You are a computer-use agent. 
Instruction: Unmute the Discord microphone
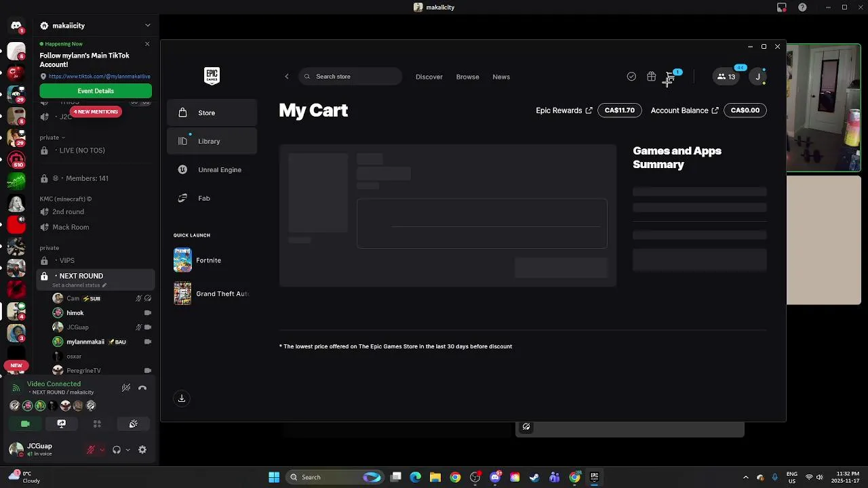91,449
